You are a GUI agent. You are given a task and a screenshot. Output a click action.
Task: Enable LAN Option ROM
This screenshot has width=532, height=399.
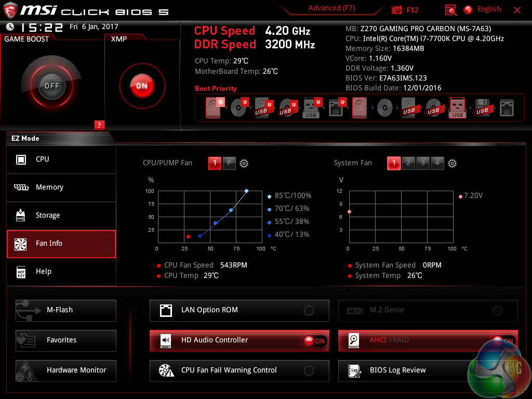coord(239,310)
